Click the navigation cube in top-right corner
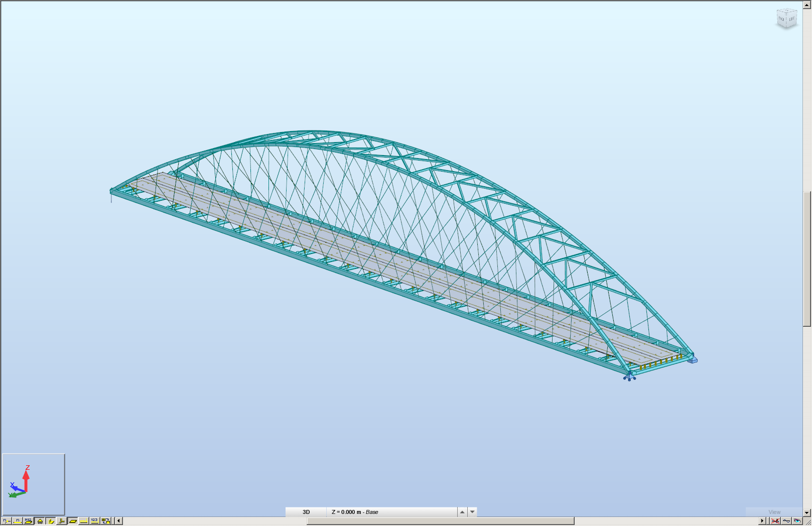Viewport: 812px width, 526px height. [x=787, y=18]
